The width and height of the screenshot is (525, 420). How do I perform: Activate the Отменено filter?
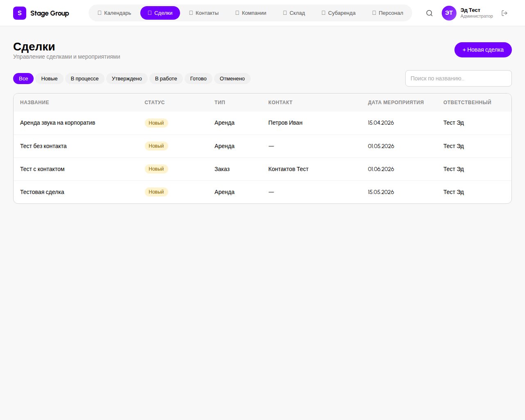pos(232,78)
